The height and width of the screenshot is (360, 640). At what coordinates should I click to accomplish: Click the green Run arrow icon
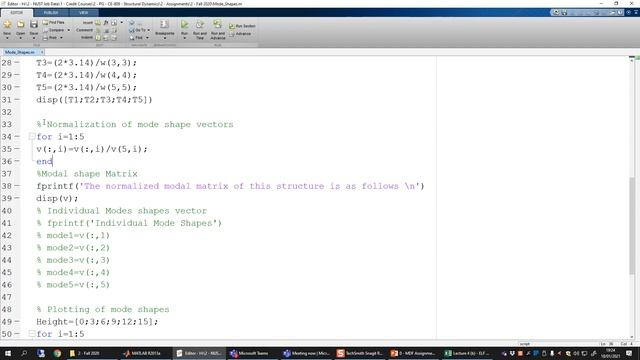pyautogui.click(x=184, y=24)
